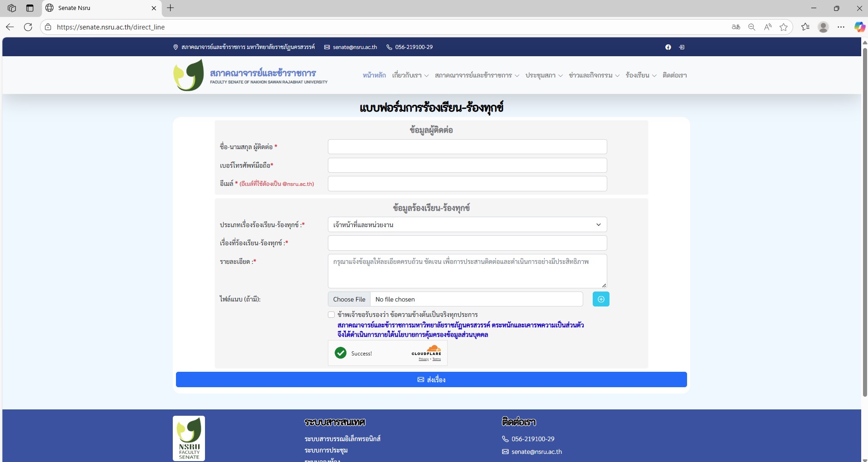Open the ติดต่อเรา menu item
Viewport: 868px width, 462px height.
674,75
